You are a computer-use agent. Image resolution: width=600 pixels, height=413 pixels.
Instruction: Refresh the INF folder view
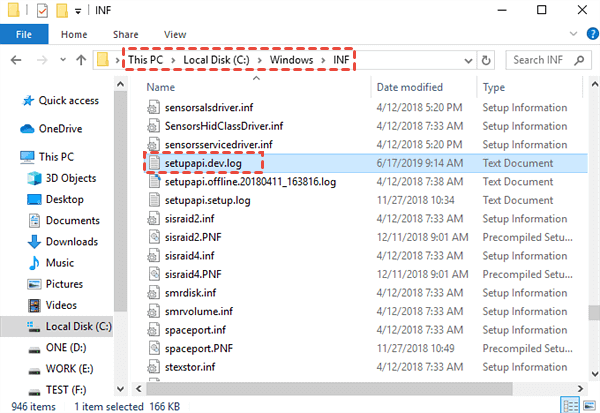click(486, 60)
